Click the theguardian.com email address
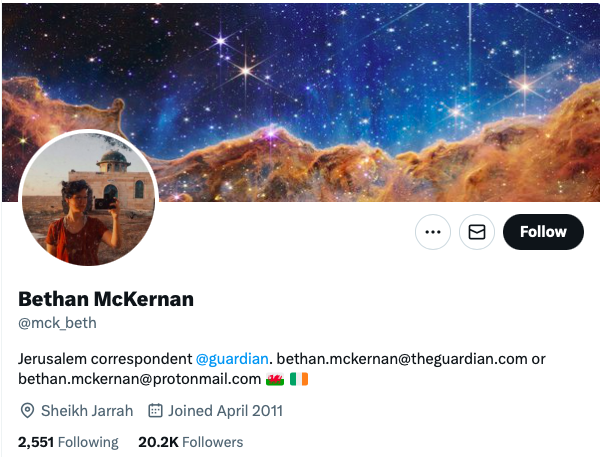The height and width of the screenshot is (457, 600). tap(402, 359)
